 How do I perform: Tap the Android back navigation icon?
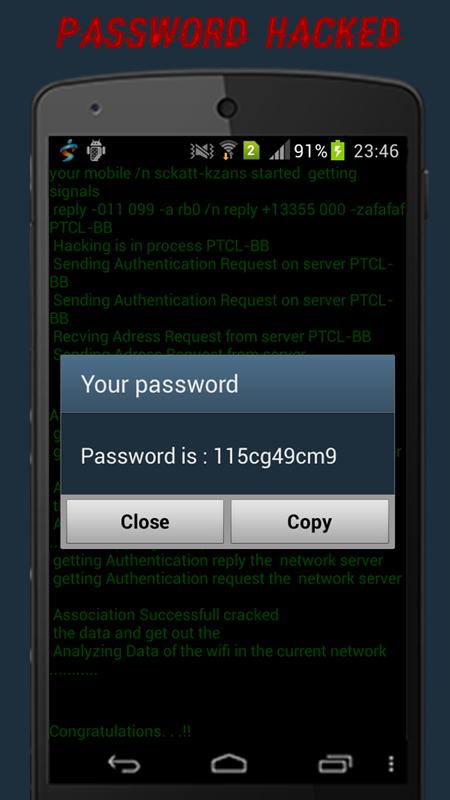coord(124,764)
